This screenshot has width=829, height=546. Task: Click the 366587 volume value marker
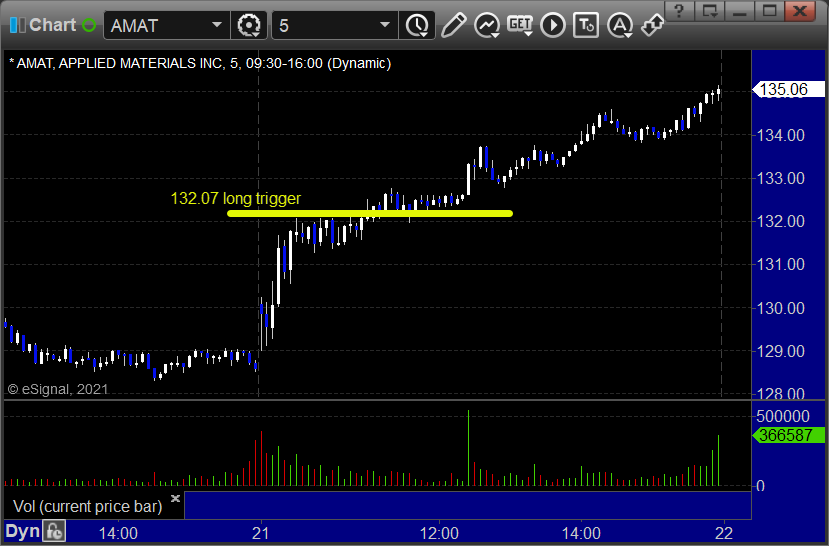(788, 435)
